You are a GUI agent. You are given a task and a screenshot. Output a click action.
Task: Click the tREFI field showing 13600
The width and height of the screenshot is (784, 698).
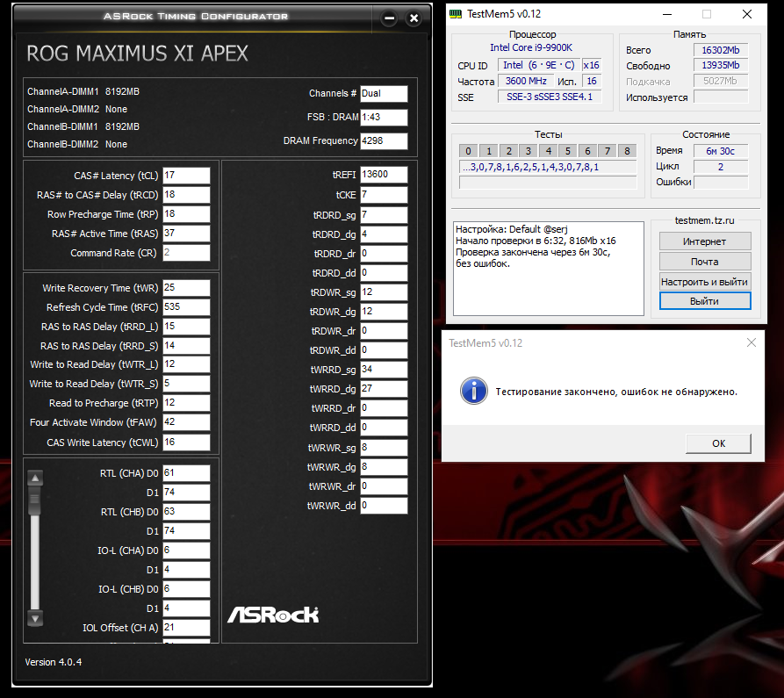point(384,175)
